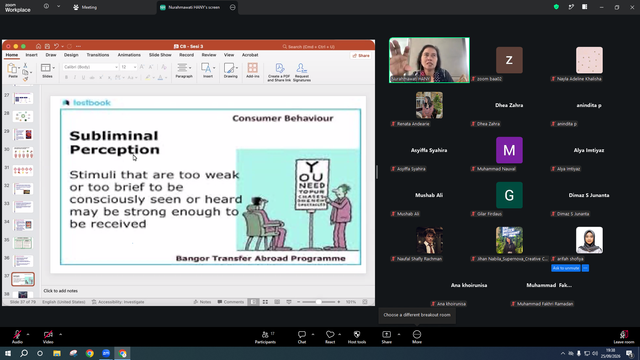Click the text highlight color swatch
The height and width of the screenshot is (360, 640).
coord(147,78)
